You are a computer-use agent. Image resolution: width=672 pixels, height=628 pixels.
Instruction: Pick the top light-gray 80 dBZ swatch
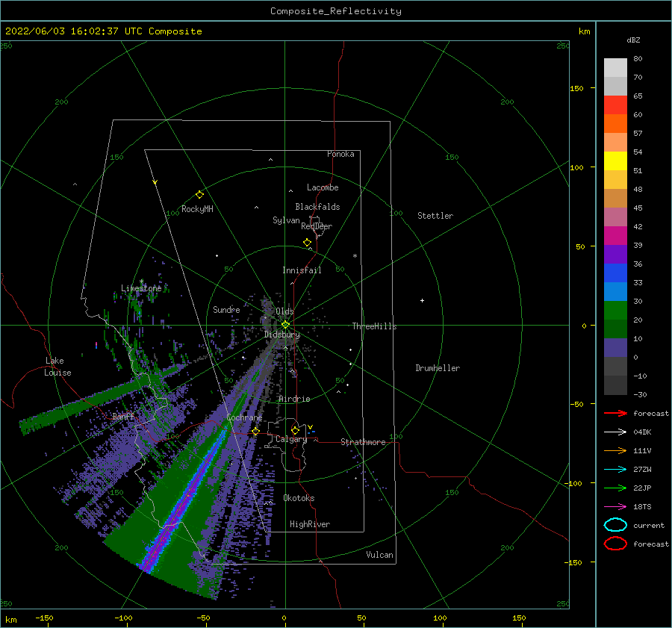615,68
